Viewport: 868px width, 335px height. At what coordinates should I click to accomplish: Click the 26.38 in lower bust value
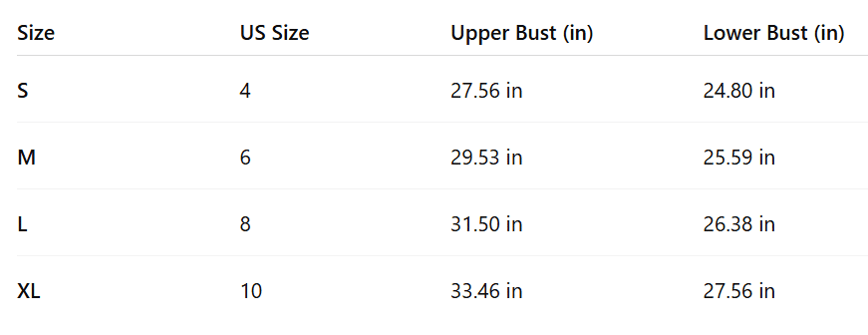(739, 224)
